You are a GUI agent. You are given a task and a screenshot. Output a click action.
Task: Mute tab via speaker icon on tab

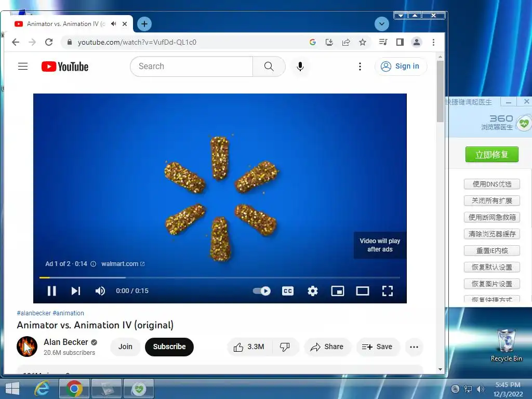(x=114, y=24)
